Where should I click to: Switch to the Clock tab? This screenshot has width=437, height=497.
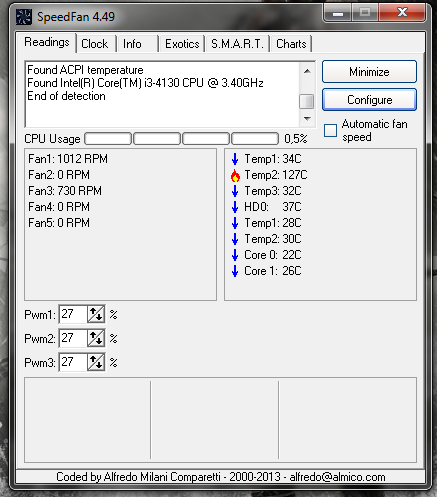point(95,44)
